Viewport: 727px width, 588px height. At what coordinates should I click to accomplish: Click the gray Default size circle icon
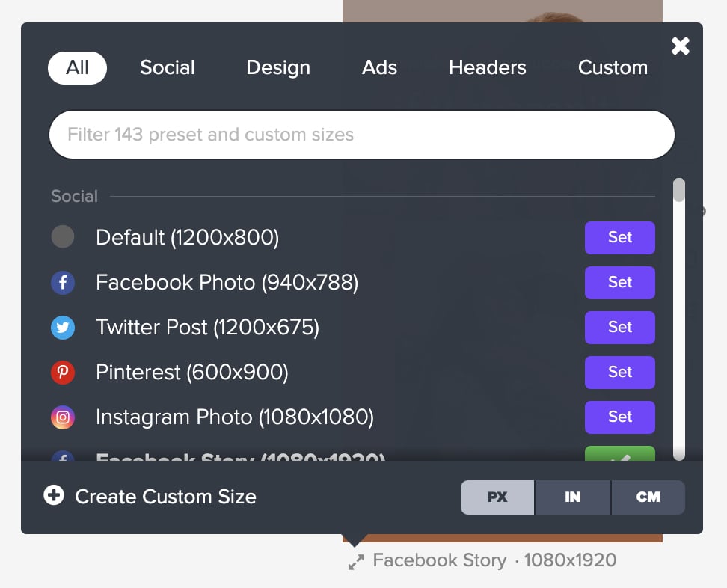[x=63, y=237]
